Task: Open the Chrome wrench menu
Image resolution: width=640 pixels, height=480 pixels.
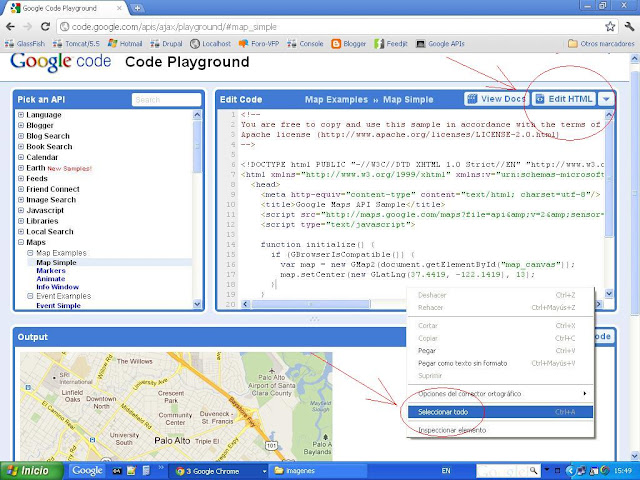Action: tap(629, 27)
